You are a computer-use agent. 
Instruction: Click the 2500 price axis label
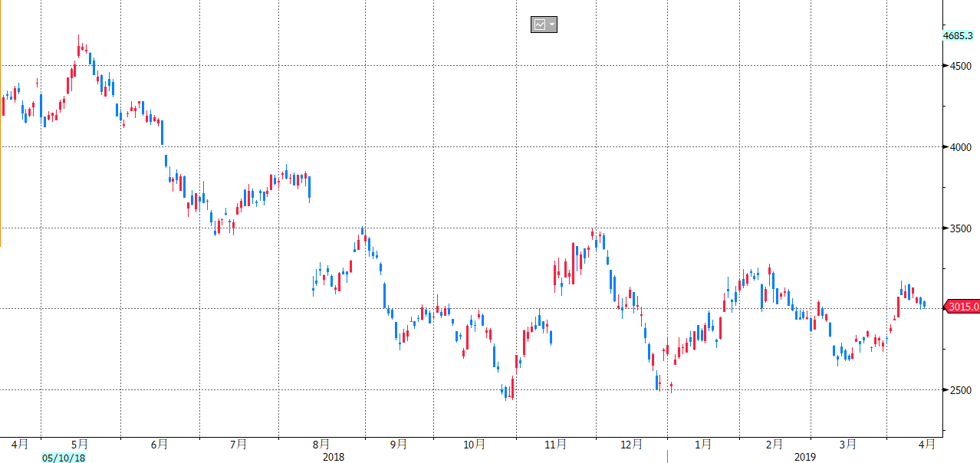coord(960,390)
